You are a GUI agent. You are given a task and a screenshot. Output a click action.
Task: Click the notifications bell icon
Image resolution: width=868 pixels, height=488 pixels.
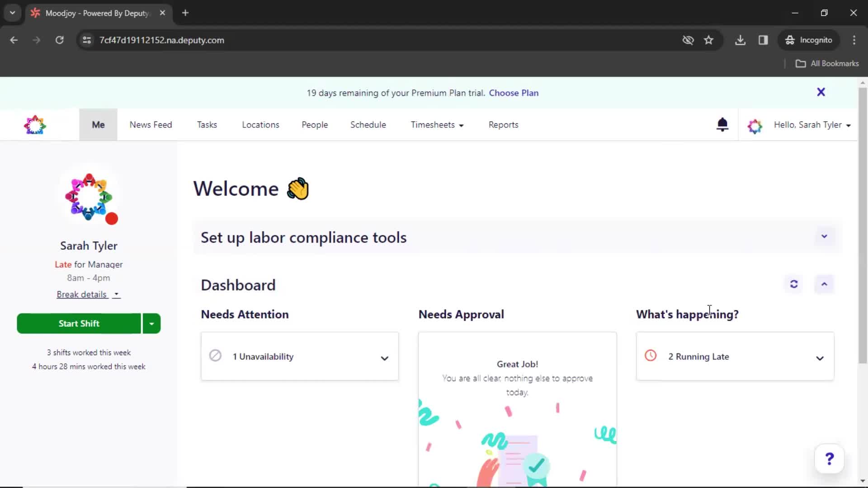tap(722, 125)
